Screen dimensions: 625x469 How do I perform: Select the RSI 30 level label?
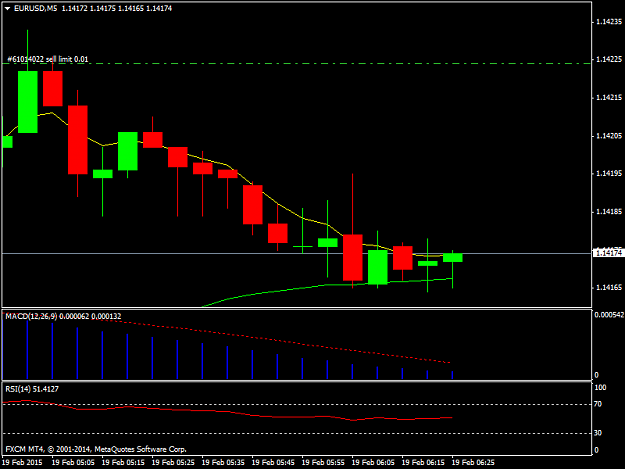pos(598,433)
